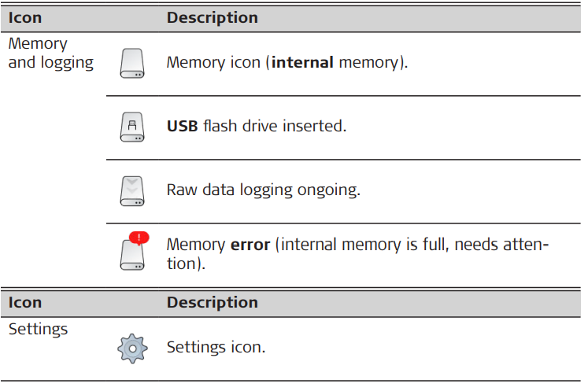
Task: Click the second table's 'Icon' column header
Action: coord(25,303)
